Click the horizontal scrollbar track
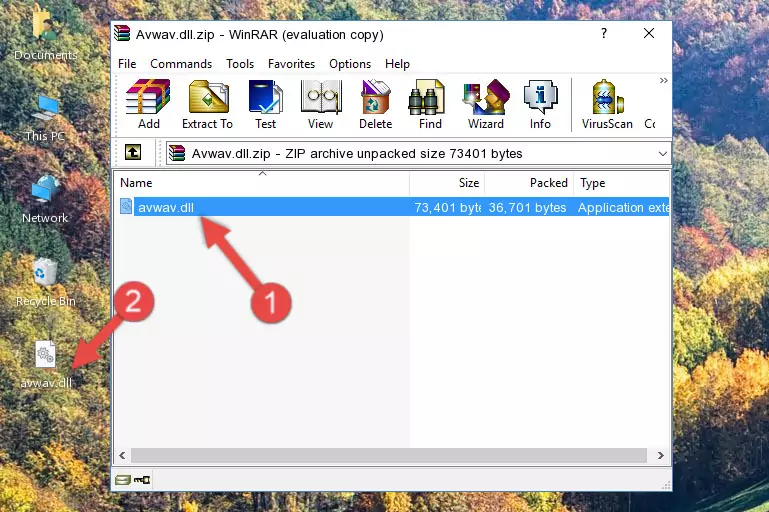Image resolution: width=769 pixels, height=512 pixels. (389, 455)
